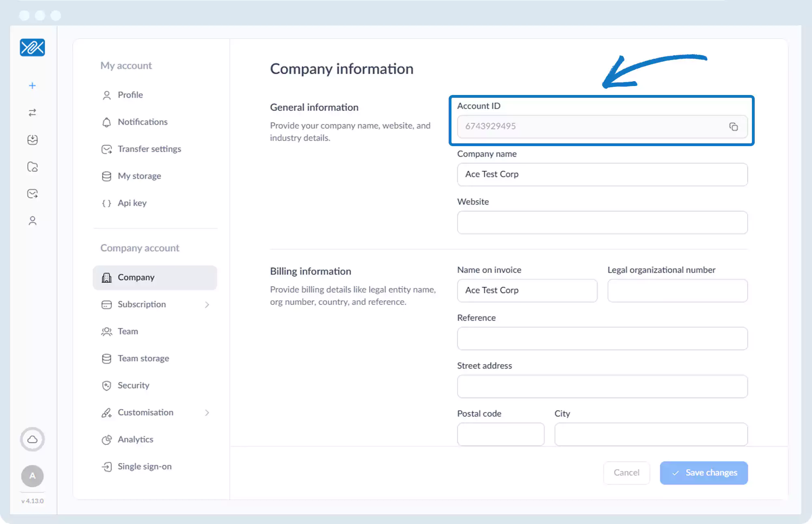812x524 pixels.
Task: Open the received inbox icon in sidebar
Action: 32,140
